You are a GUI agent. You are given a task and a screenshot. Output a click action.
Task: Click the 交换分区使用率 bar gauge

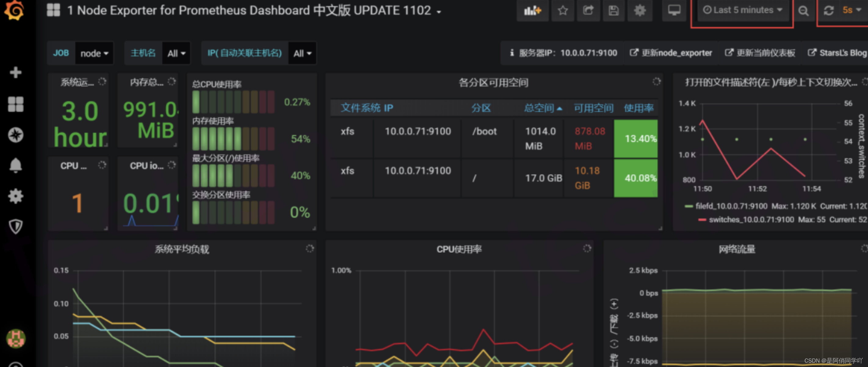pos(233,212)
